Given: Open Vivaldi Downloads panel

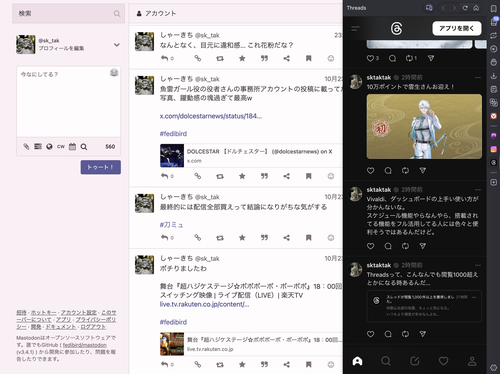Looking at the screenshot, I should (x=494, y=76).
